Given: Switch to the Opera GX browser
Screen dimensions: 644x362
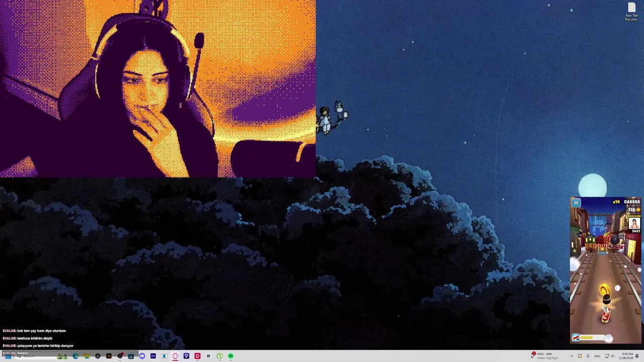Looking at the screenshot, I should (175, 356).
